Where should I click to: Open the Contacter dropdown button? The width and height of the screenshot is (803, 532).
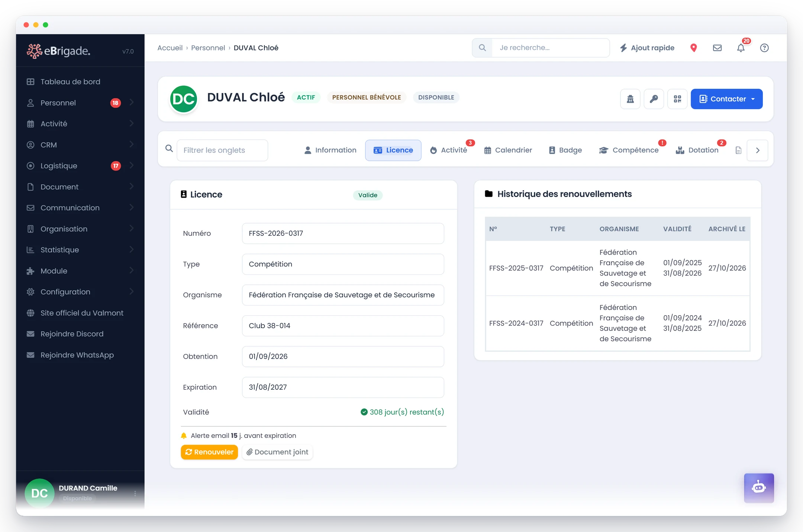(726, 99)
